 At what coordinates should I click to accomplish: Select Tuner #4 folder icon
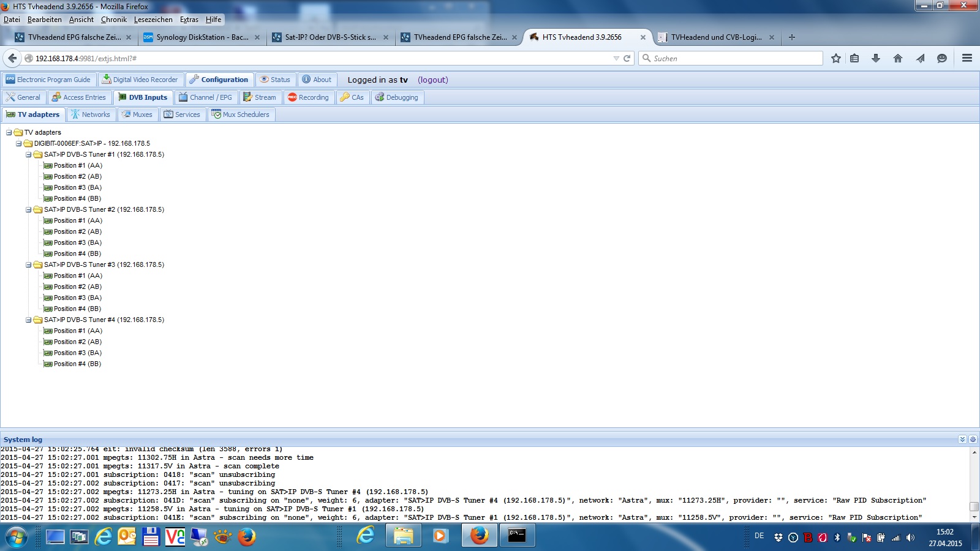tap(38, 320)
